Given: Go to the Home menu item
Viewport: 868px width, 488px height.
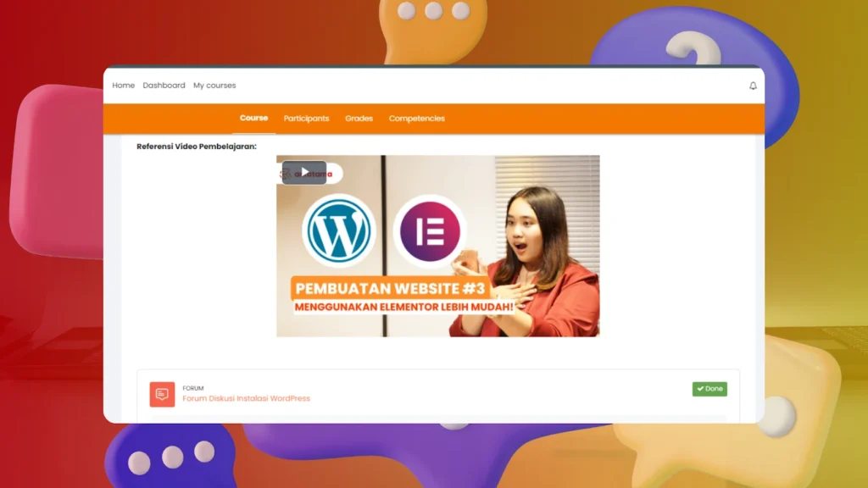Looking at the screenshot, I should (124, 86).
